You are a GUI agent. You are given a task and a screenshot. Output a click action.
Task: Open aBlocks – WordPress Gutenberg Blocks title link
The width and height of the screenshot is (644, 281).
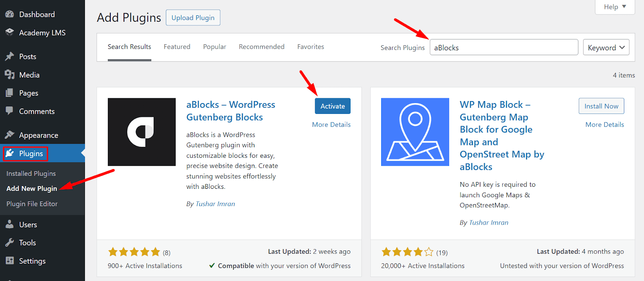click(x=231, y=111)
